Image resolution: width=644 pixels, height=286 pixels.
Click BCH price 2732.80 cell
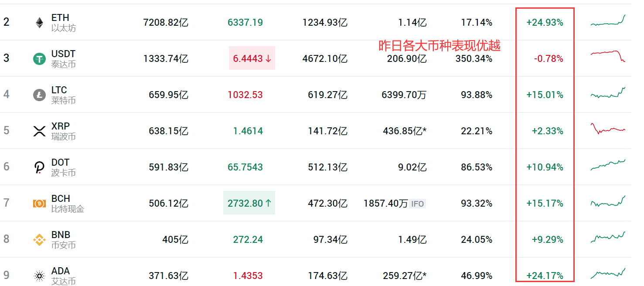coord(249,203)
